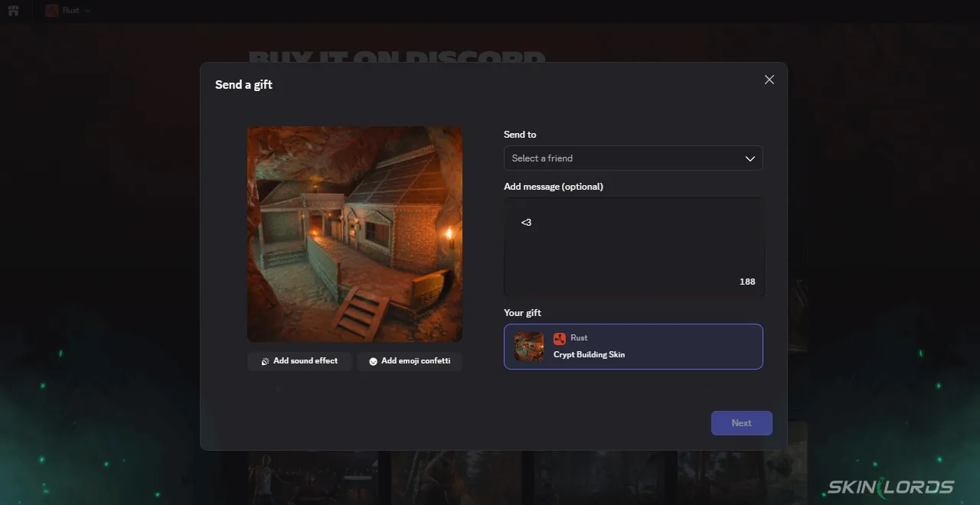Open the Rust server dropdown in top bar
This screenshot has width=980, height=505.
pos(68,11)
